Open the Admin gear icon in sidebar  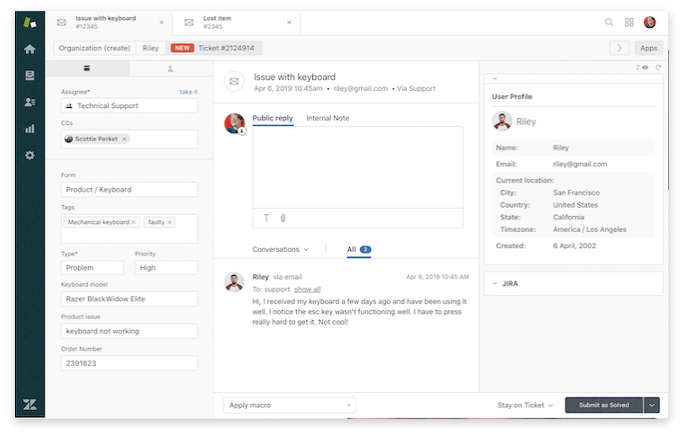pyautogui.click(x=30, y=155)
